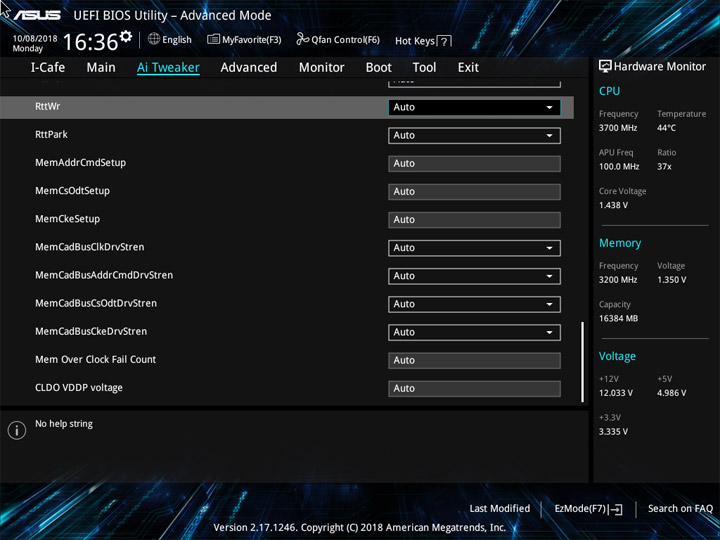This screenshot has width=720, height=540.
Task: Open the MemCadBusCkeDrvStren dropdown
Action: [474, 332]
